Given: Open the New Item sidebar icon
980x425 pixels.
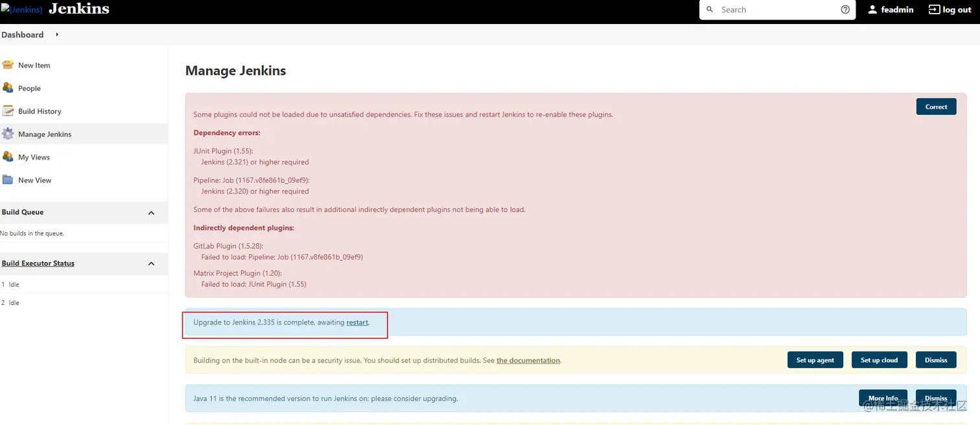Looking at the screenshot, I should point(8,65).
